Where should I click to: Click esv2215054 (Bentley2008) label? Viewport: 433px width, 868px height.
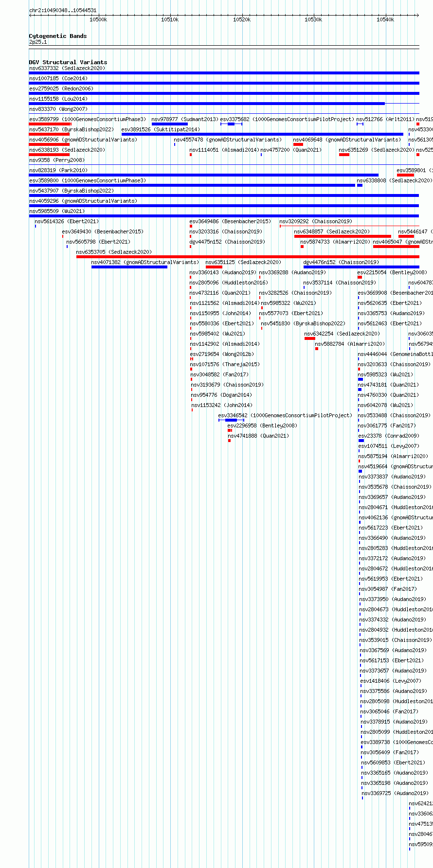(392, 273)
